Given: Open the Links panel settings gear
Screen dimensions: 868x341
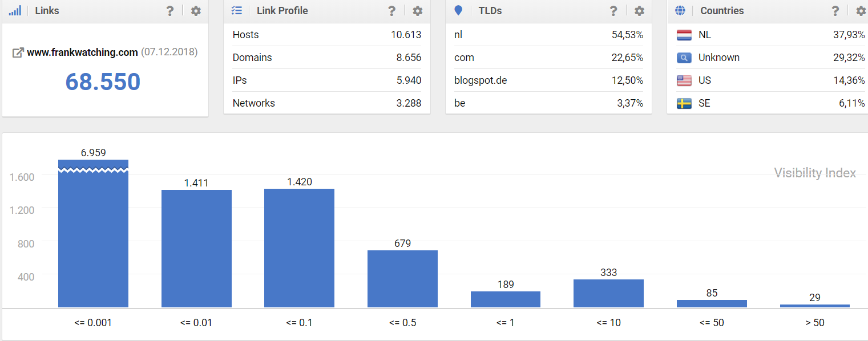Looking at the screenshot, I should tap(196, 11).
